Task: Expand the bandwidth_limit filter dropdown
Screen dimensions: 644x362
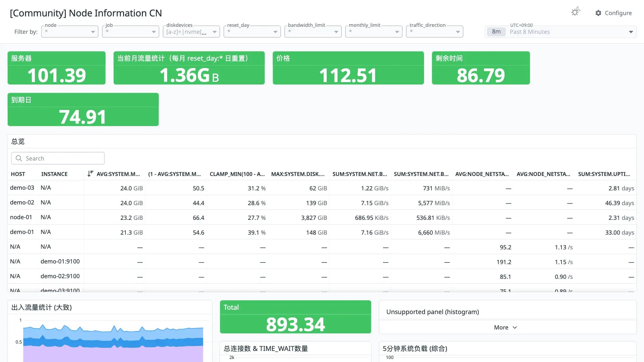Action: [313, 32]
